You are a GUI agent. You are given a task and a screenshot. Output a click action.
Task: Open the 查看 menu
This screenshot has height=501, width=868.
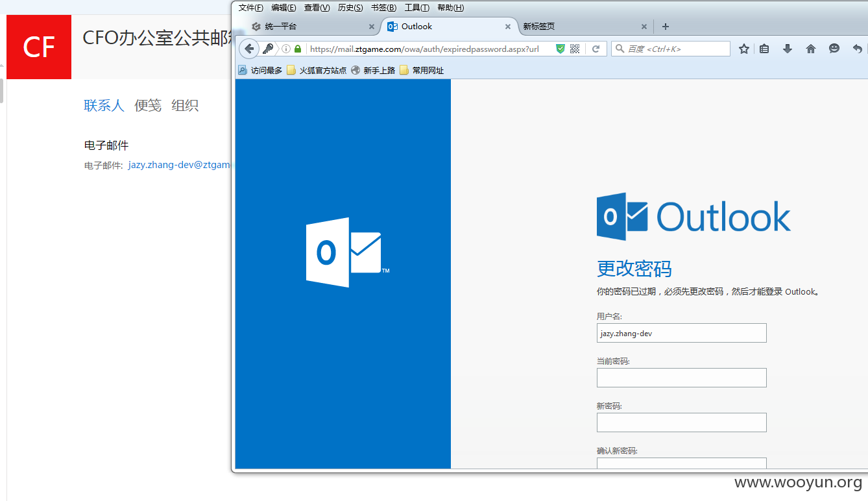tap(317, 8)
